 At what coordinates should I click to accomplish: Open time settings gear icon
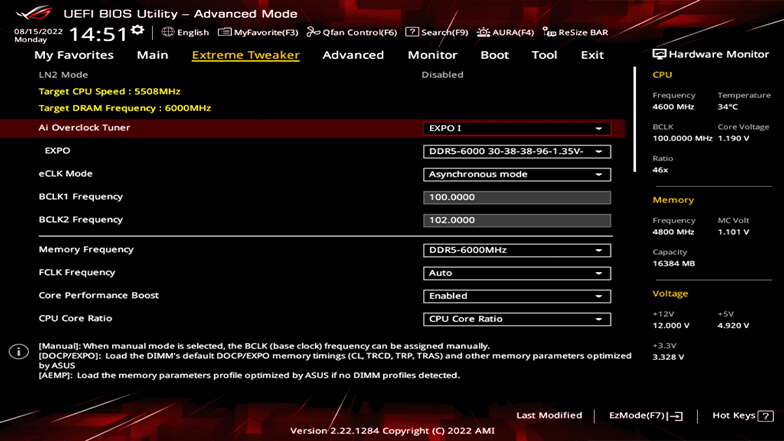(137, 31)
